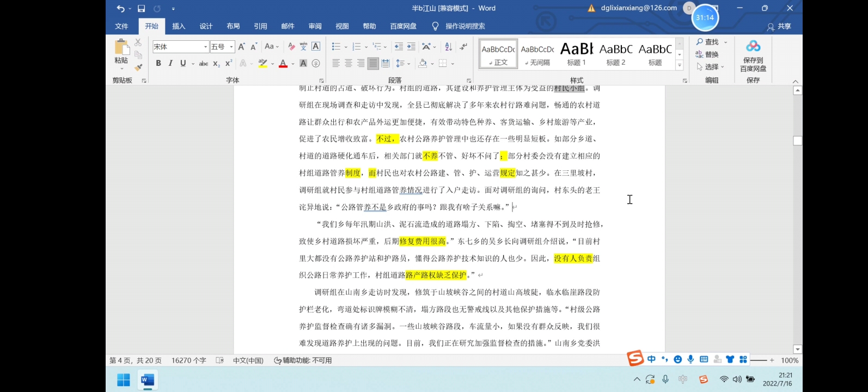Click the Sogou input method S icon
The image size is (868, 392).
pos(635,358)
